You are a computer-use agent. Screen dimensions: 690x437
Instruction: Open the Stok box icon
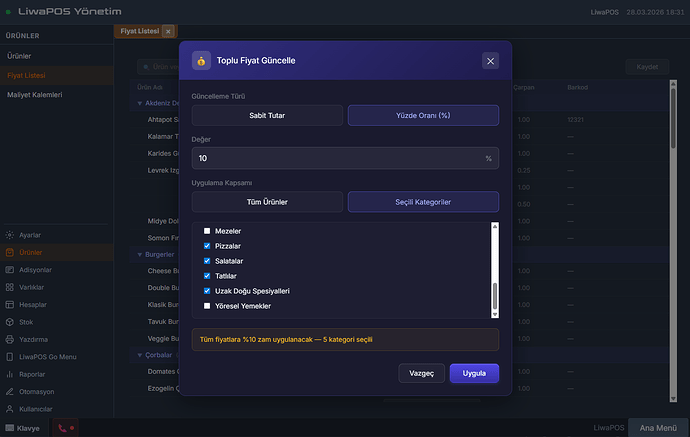click(10, 322)
